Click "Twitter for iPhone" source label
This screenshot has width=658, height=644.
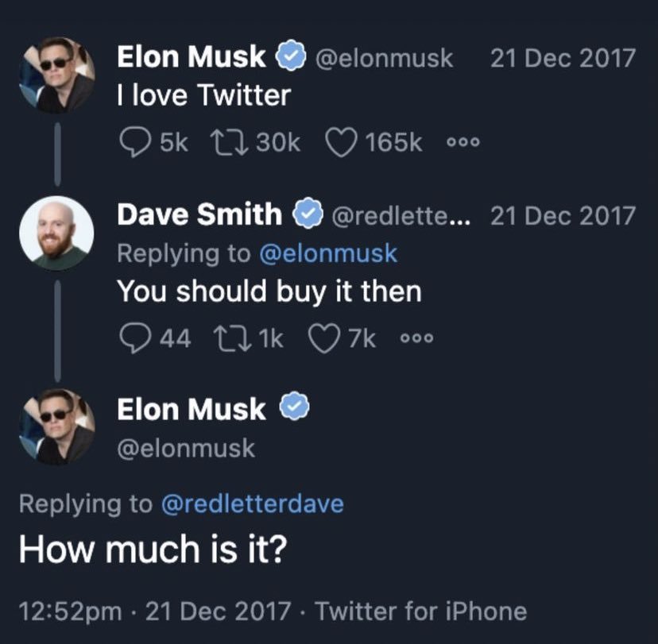point(420,611)
